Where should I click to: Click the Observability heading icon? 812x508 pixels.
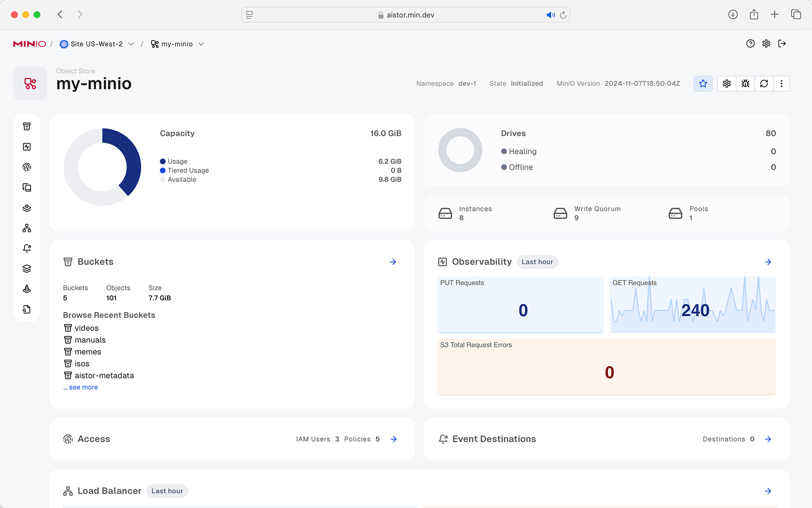pyautogui.click(x=443, y=262)
